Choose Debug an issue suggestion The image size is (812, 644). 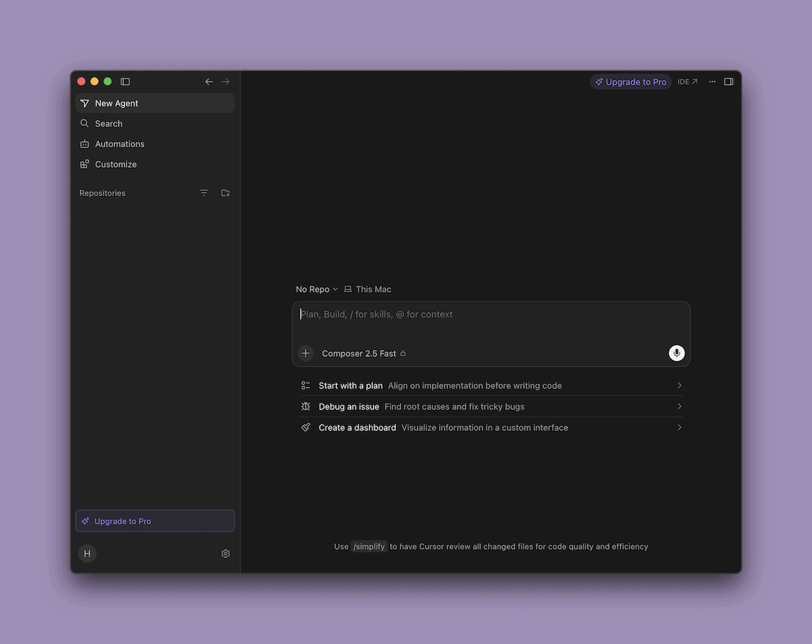(491, 407)
